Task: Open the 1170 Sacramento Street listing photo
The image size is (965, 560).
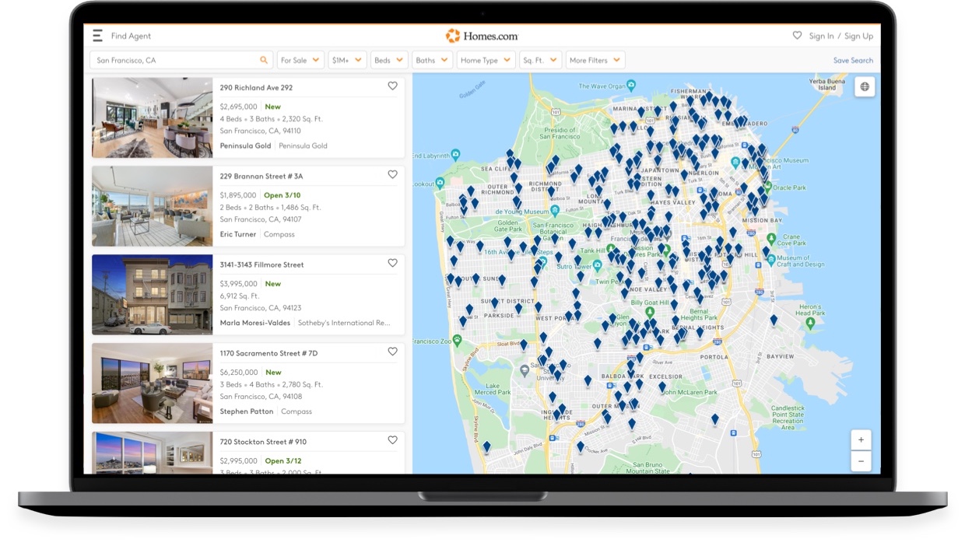Action: click(x=153, y=383)
